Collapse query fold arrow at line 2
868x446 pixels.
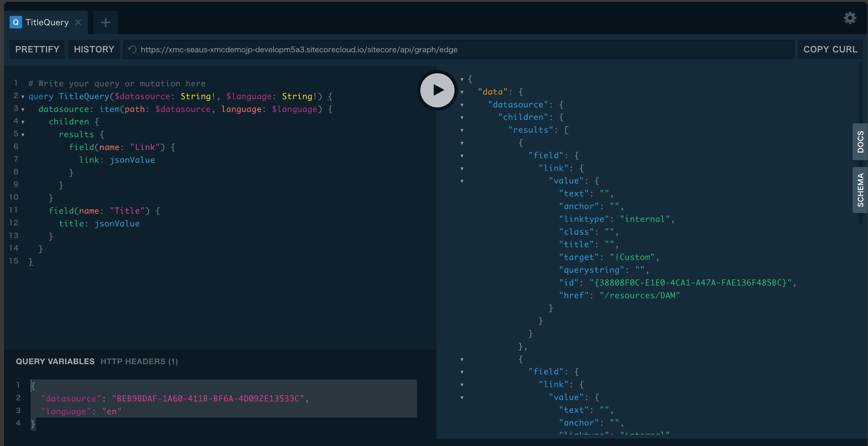coord(23,97)
